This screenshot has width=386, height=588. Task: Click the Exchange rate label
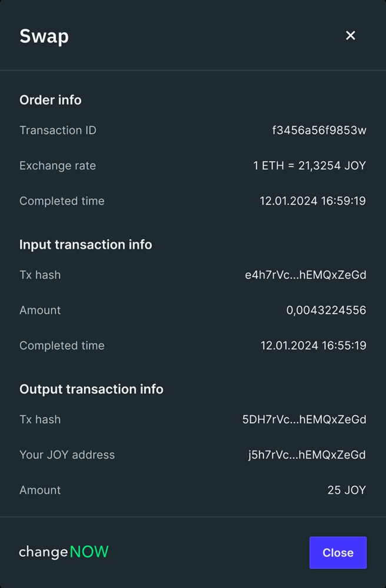(x=58, y=166)
